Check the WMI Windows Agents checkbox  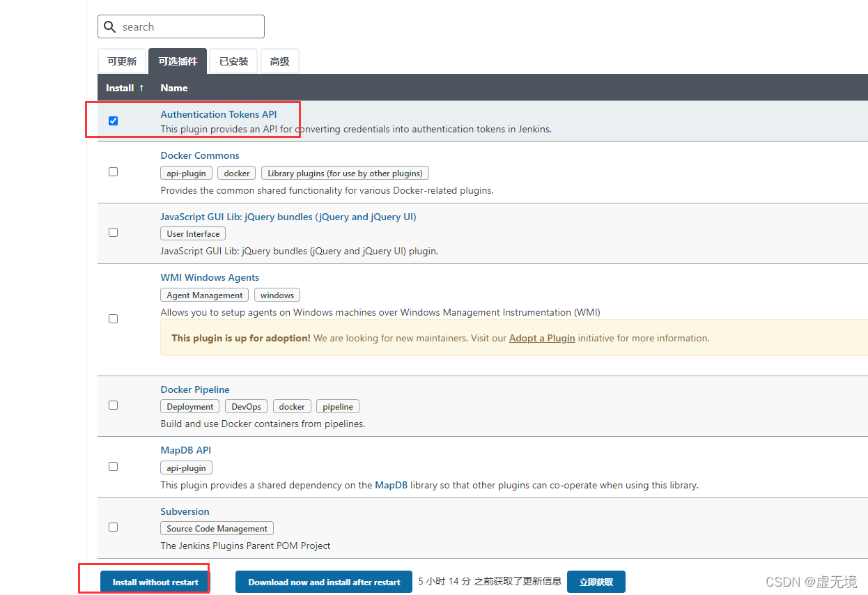click(114, 318)
